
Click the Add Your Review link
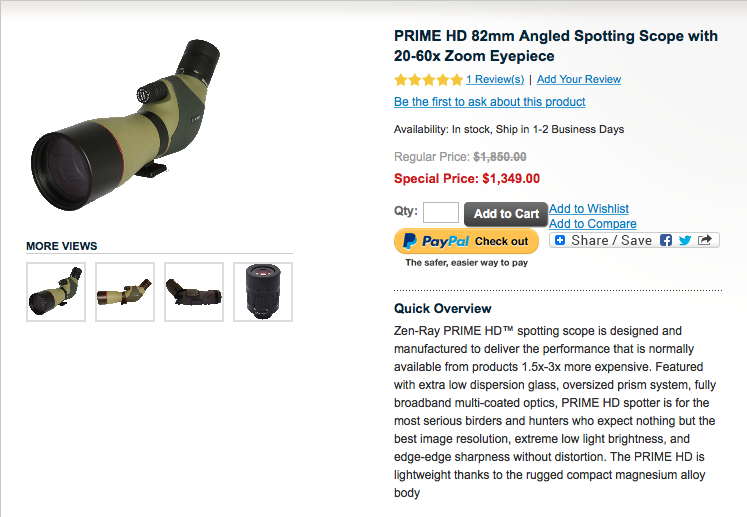579,79
